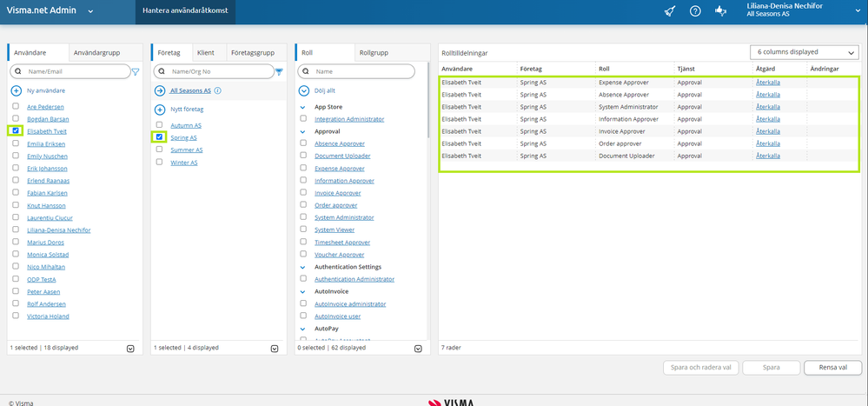This screenshot has width=868, height=406.
Task: Click the Tjänst column header
Action: (686, 69)
